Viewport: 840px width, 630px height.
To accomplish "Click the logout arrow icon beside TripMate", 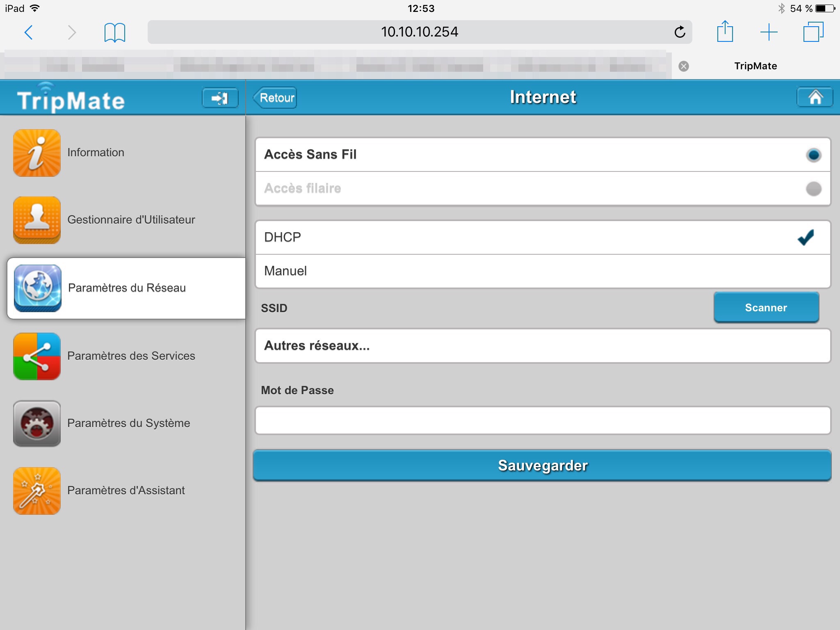I will click(x=220, y=98).
